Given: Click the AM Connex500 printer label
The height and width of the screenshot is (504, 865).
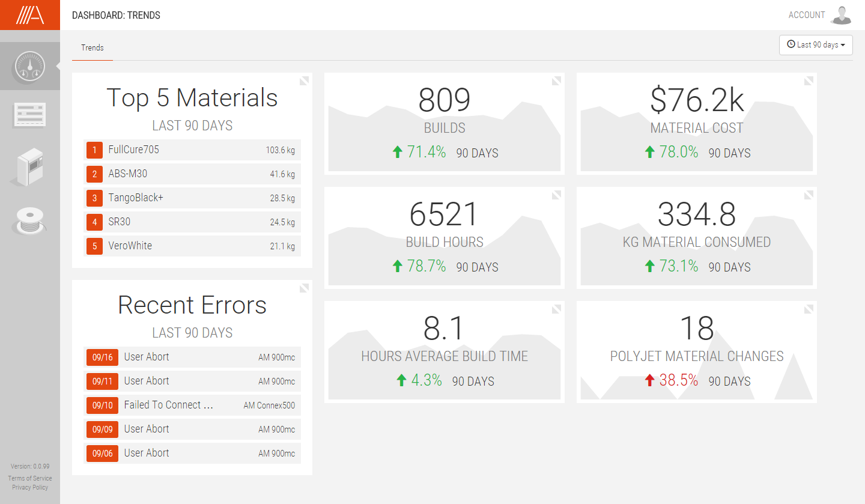Looking at the screenshot, I should coord(269,405).
